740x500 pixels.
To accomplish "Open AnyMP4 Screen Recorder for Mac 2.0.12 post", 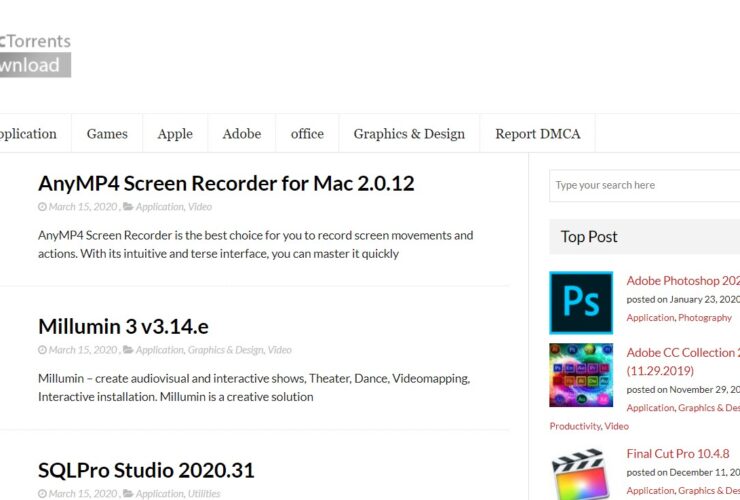I will click(226, 183).
